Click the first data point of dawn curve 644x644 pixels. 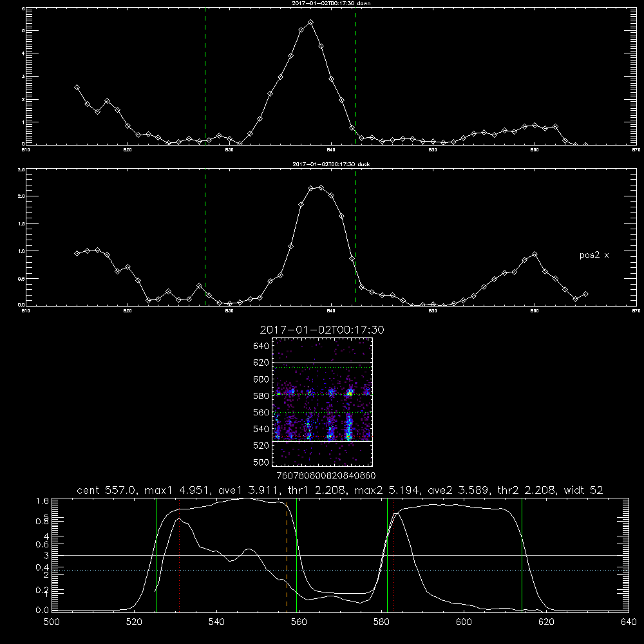77,88
